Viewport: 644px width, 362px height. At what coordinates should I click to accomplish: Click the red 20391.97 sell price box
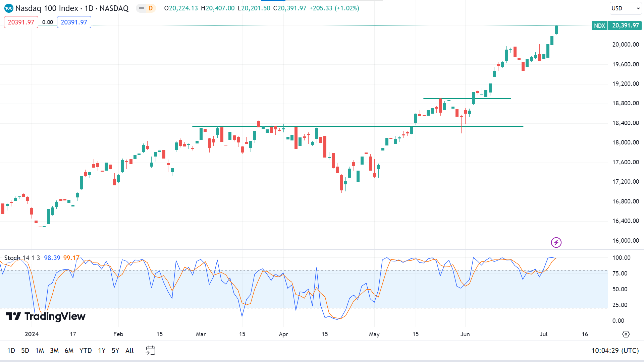point(21,22)
